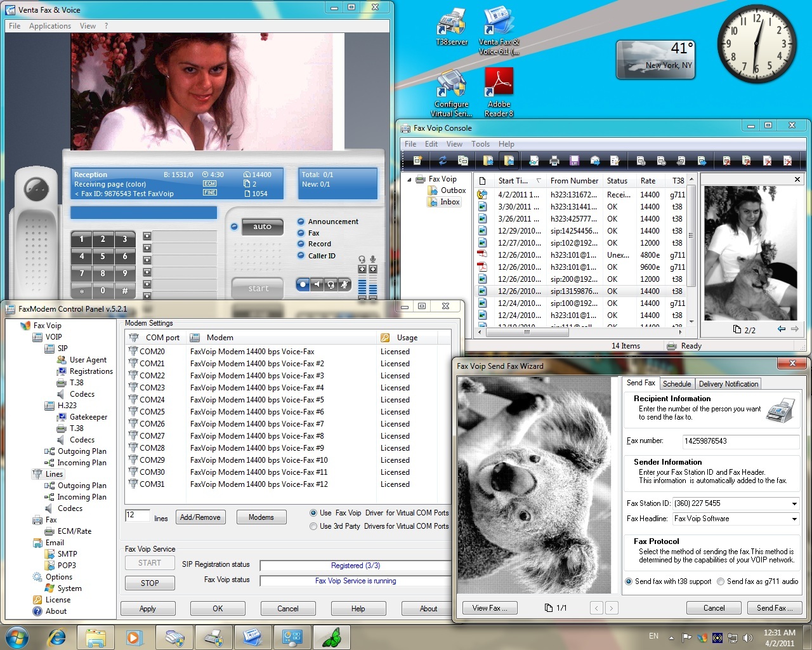Image resolution: width=812 pixels, height=650 pixels.
Task: Click Apply in FaxModem Control Panel
Action: pos(148,609)
